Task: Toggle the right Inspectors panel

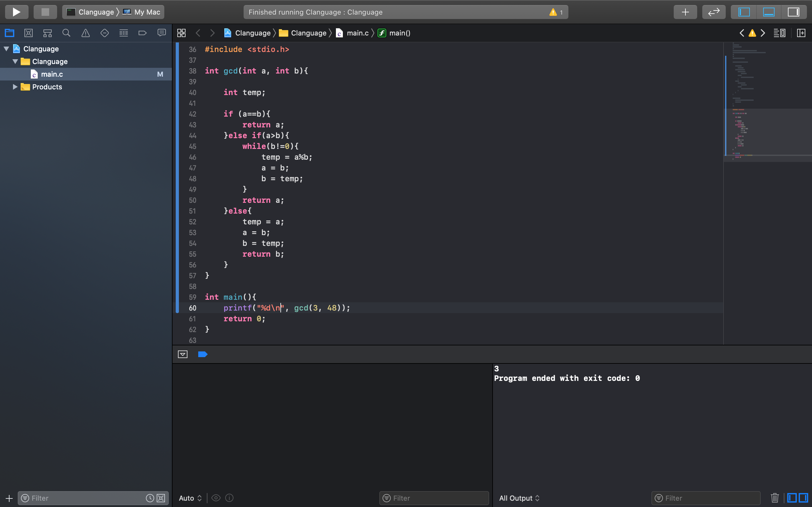Action: click(793, 12)
